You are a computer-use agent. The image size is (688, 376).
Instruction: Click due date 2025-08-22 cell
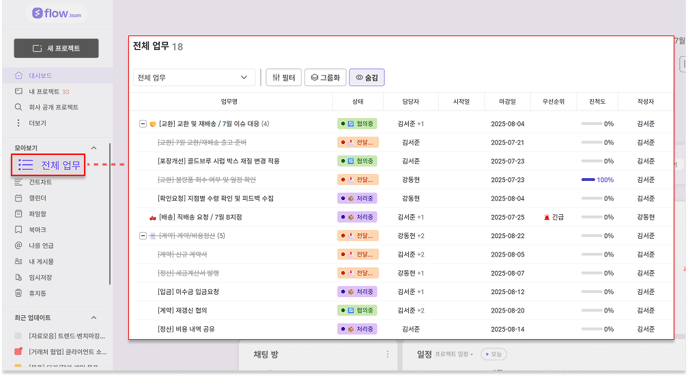pyautogui.click(x=507, y=236)
